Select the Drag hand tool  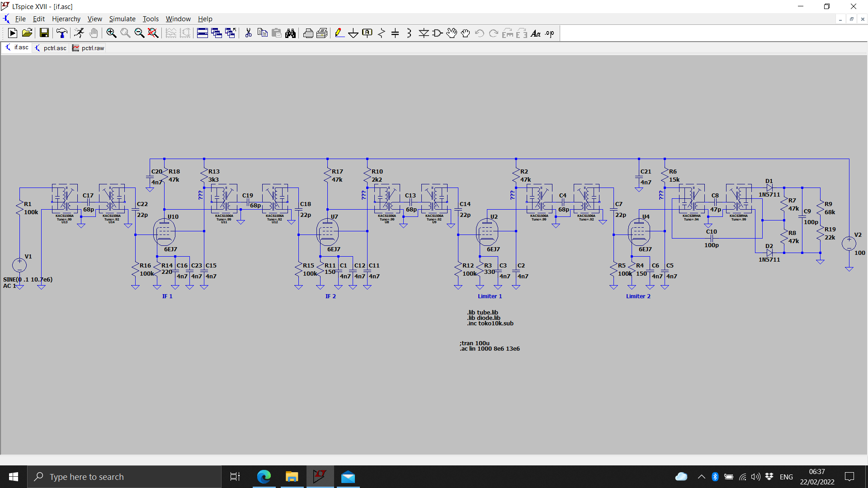[x=466, y=33]
